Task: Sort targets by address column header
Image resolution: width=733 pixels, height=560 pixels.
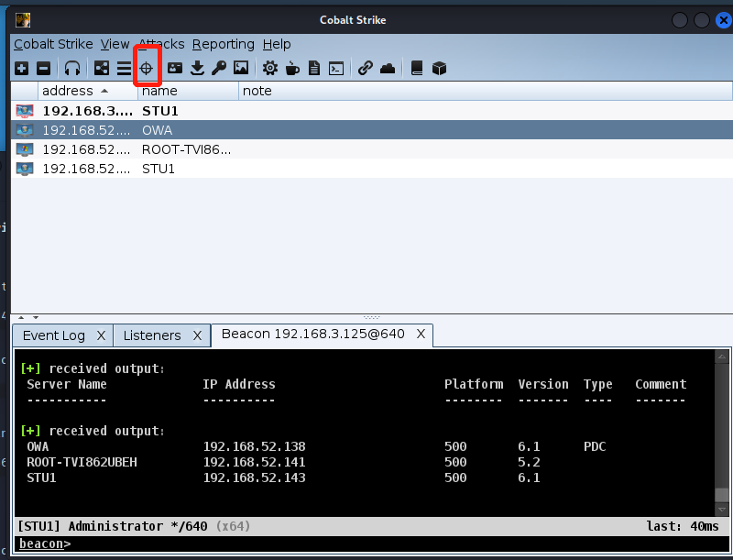Action: (88, 91)
